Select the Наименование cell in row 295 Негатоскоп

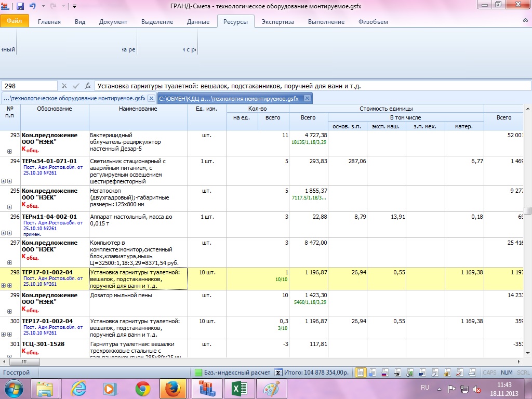click(138, 197)
